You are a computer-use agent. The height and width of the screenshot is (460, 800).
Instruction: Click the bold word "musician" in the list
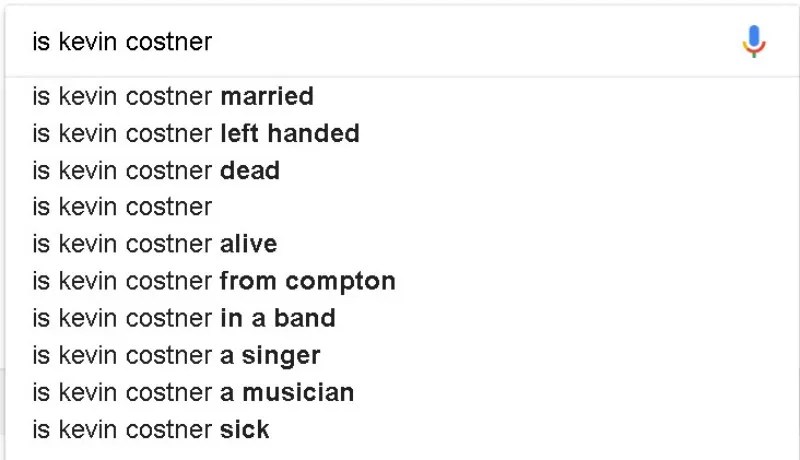(x=298, y=393)
